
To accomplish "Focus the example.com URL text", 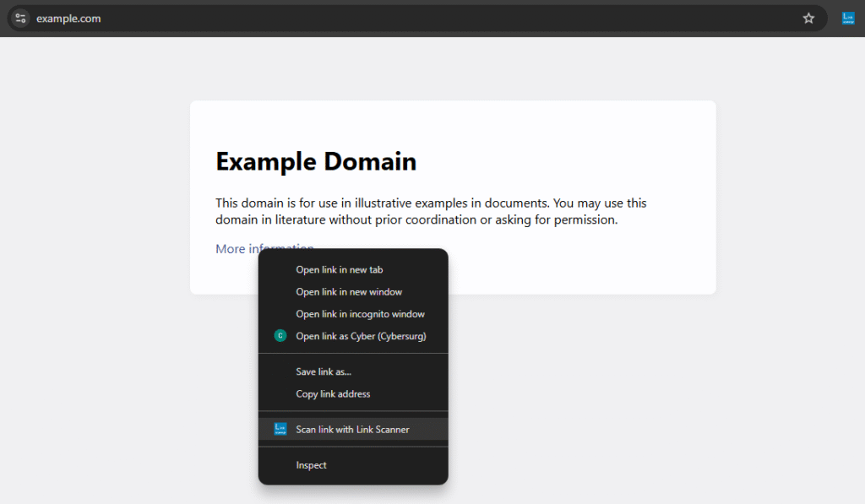I will [x=68, y=19].
